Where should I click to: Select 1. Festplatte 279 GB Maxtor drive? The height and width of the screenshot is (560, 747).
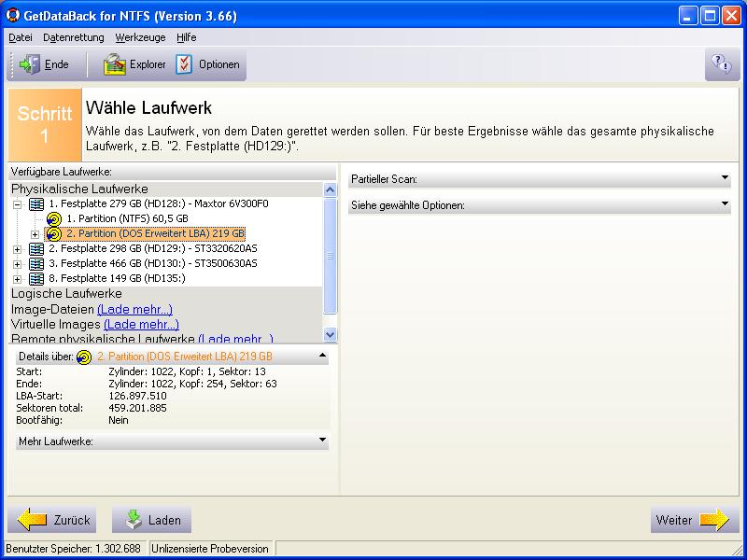click(x=159, y=203)
